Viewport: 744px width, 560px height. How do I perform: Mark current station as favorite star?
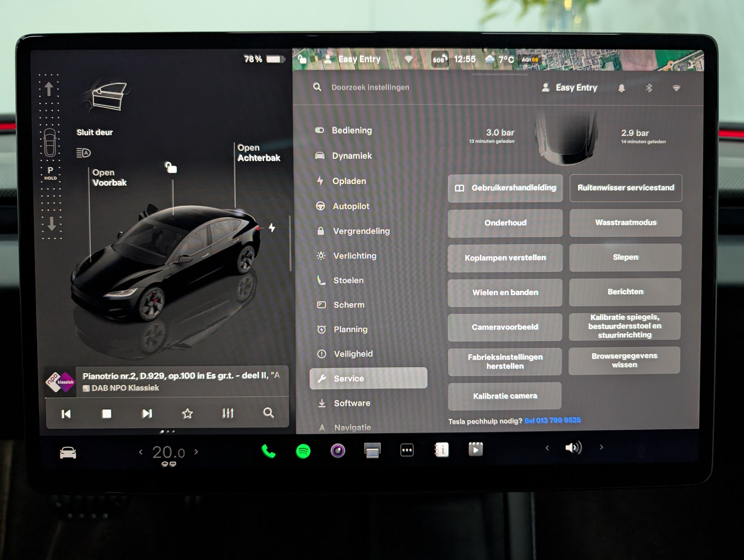[188, 414]
